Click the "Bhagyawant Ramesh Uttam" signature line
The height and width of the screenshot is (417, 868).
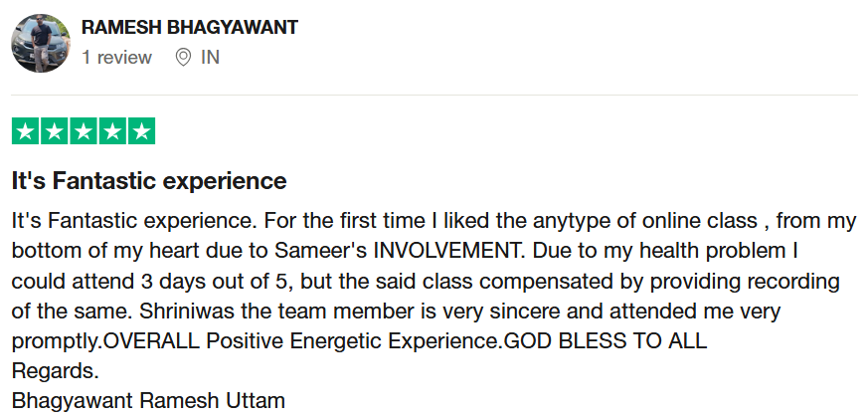coord(148,401)
